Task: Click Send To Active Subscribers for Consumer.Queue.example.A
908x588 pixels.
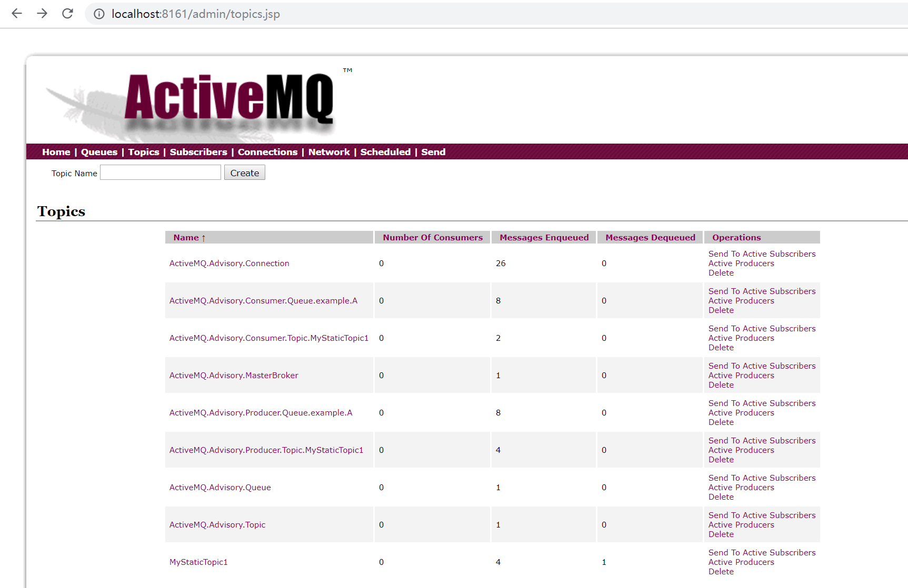Action: 762,291
